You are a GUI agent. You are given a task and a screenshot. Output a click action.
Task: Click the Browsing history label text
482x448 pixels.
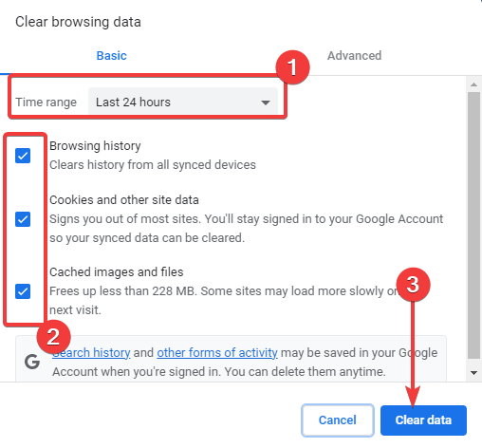click(95, 146)
